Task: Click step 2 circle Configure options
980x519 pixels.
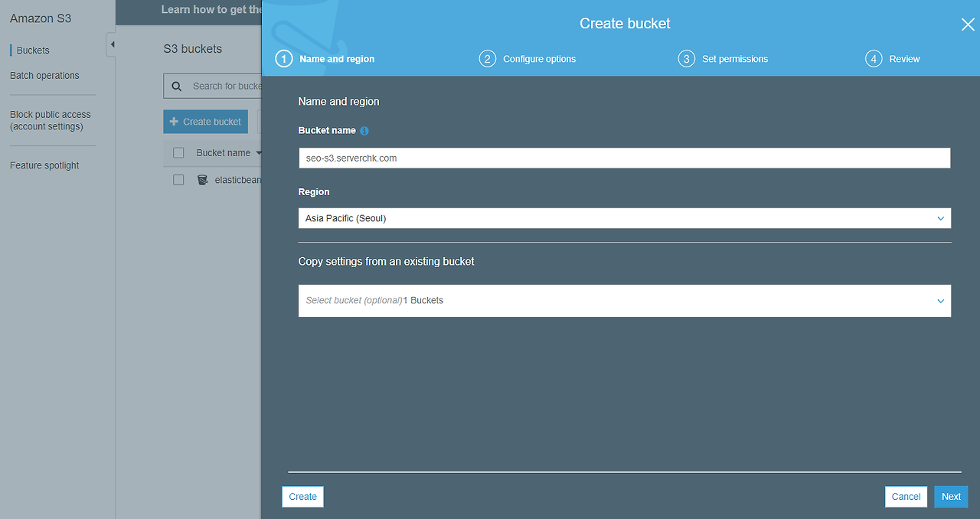Action: click(488, 59)
